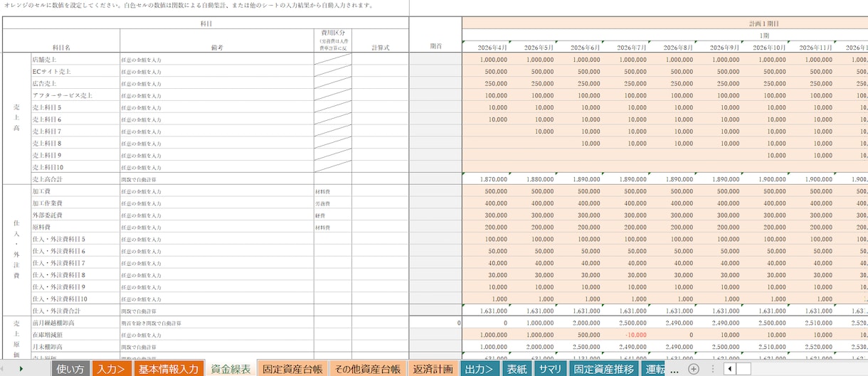Switch to the 入力> sheet tab
The width and height of the screenshot is (868, 376).
112,369
